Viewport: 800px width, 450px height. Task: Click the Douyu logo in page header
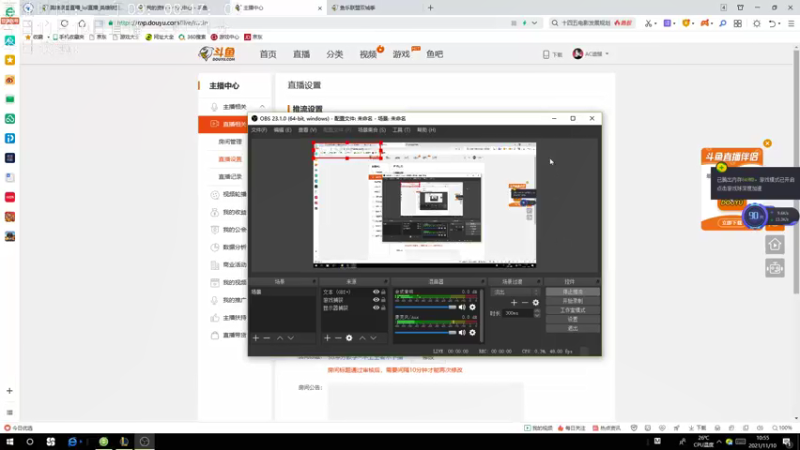(x=218, y=54)
